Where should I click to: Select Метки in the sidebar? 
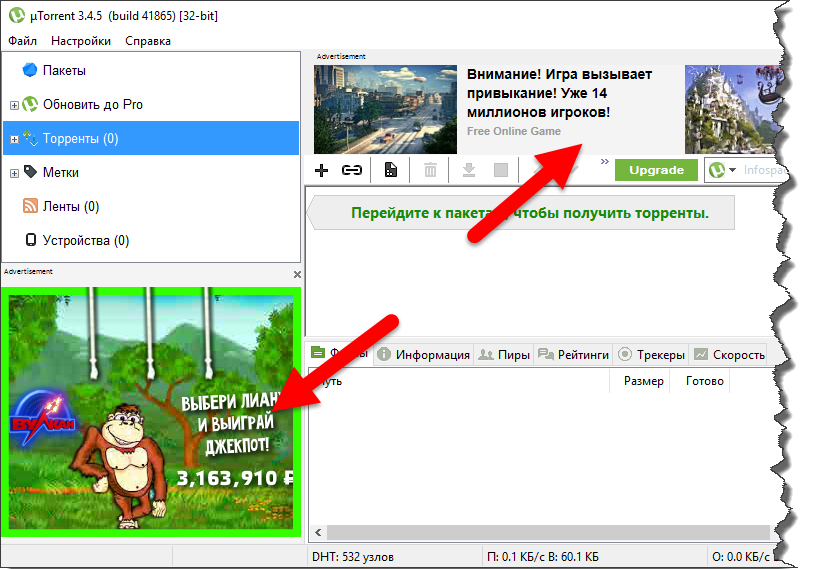click(x=151, y=173)
